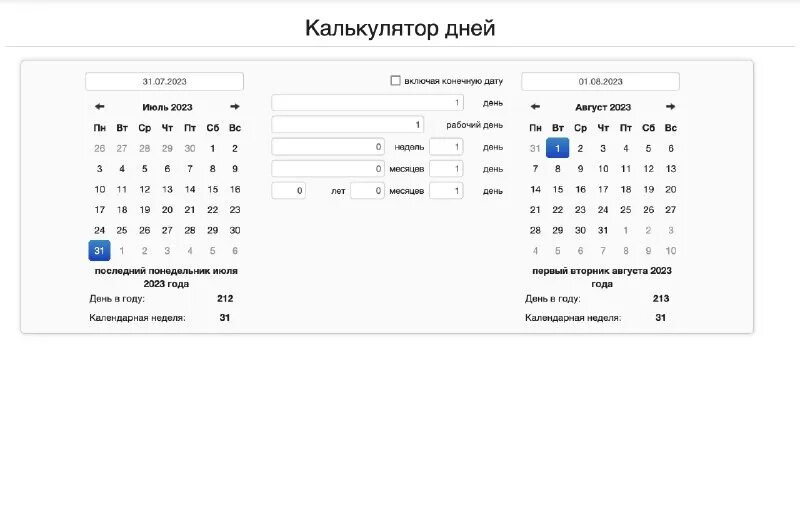Click 'рабочий день' label
The image size is (800, 509).
(x=474, y=124)
